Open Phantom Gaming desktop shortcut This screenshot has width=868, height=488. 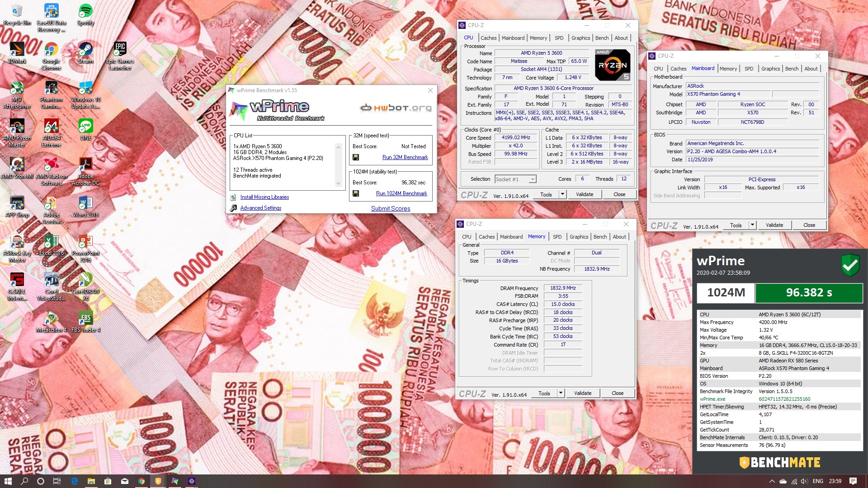tap(52, 95)
